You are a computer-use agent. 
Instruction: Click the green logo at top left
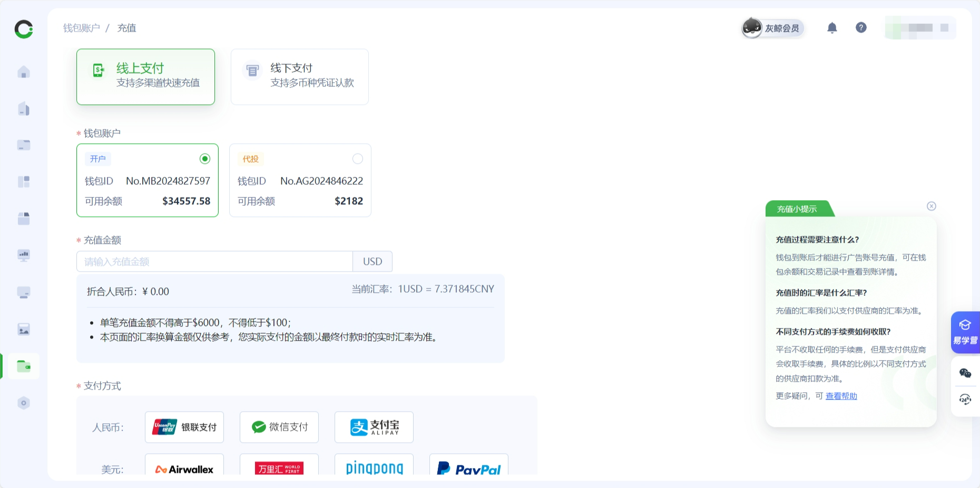coord(24,29)
